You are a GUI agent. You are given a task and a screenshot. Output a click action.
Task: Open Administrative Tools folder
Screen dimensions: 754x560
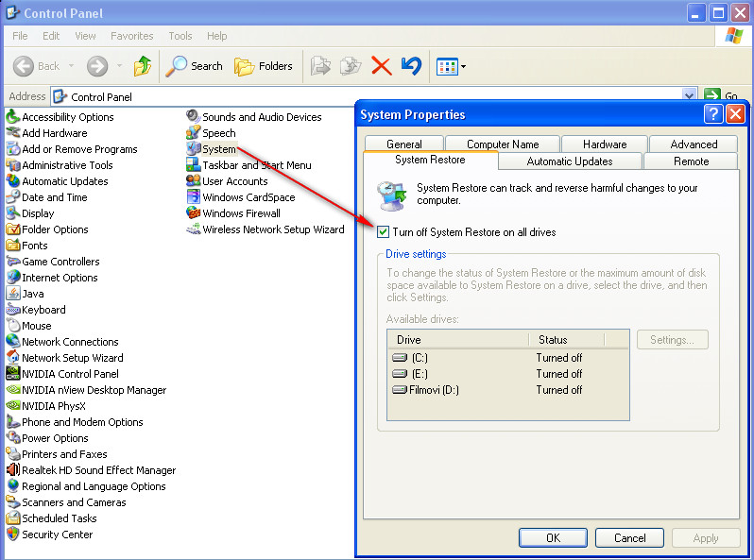tap(60, 165)
